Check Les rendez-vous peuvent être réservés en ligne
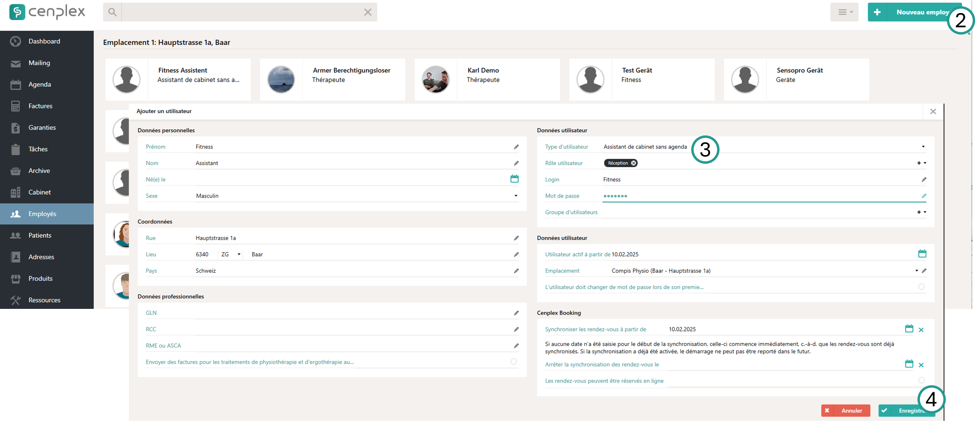 click(921, 380)
